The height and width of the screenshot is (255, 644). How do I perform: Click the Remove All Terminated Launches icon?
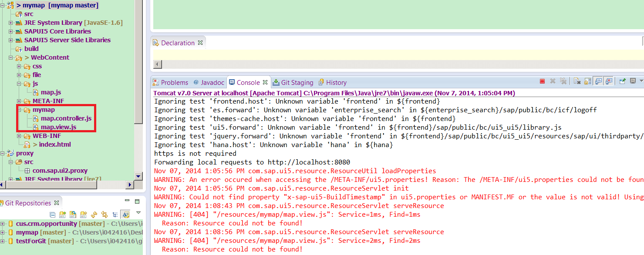coord(563,81)
